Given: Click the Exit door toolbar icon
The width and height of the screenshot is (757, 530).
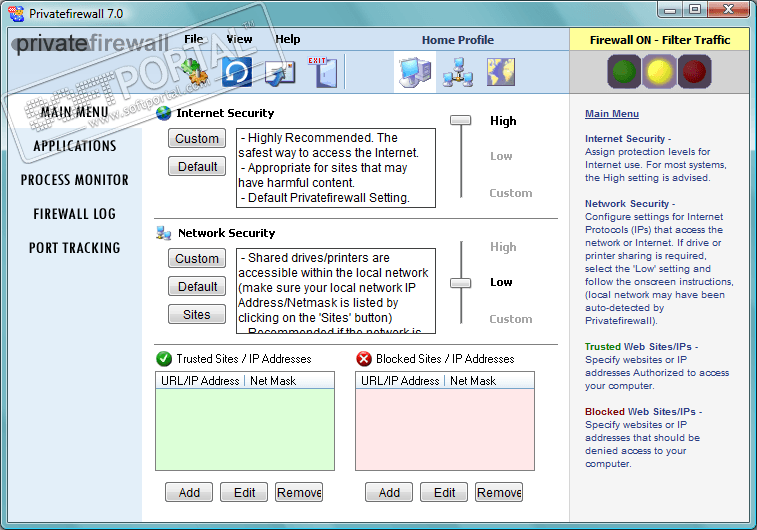Looking at the screenshot, I should [323, 72].
